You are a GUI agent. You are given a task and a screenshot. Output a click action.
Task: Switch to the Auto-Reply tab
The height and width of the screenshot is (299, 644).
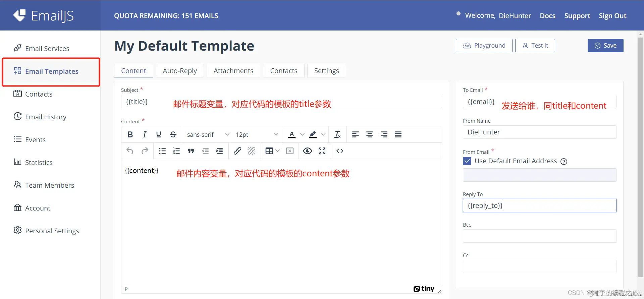(180, 71)
